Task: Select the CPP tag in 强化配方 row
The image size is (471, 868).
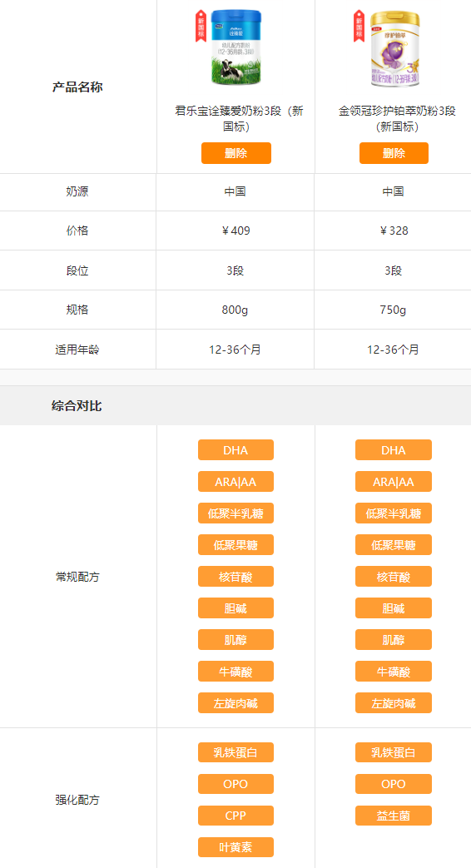Action: tap(235, 816)
